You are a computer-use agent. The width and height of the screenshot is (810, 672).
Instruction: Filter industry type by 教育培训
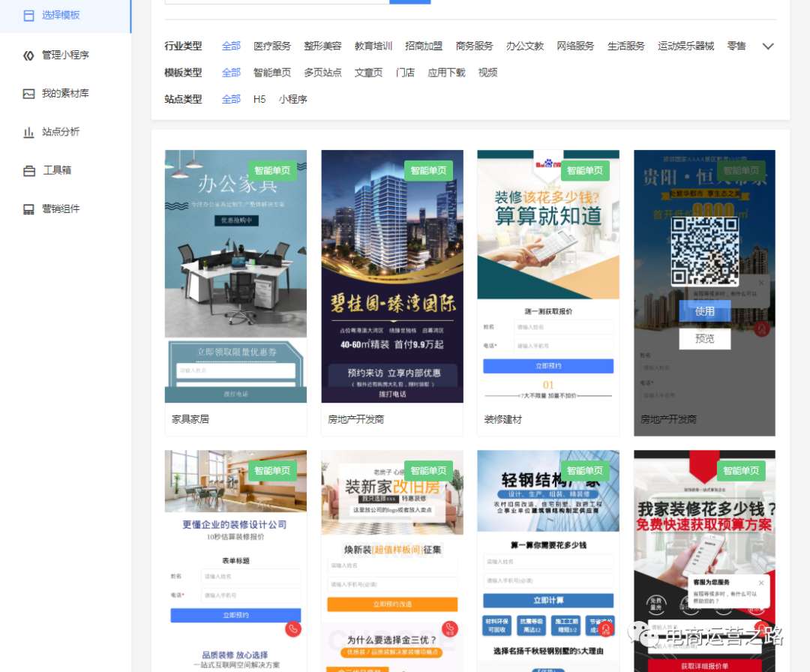[x=373, y=46]
